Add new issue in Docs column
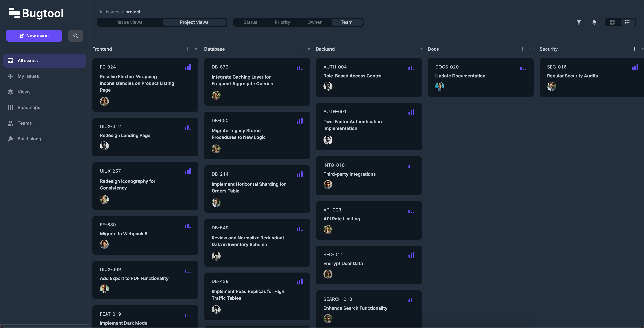 coord(523,49)
